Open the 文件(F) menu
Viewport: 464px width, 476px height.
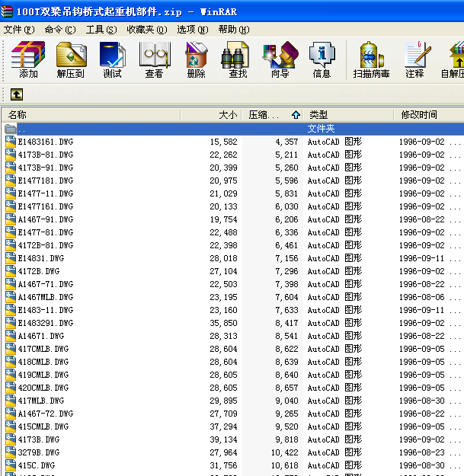[x=19, y=30]
